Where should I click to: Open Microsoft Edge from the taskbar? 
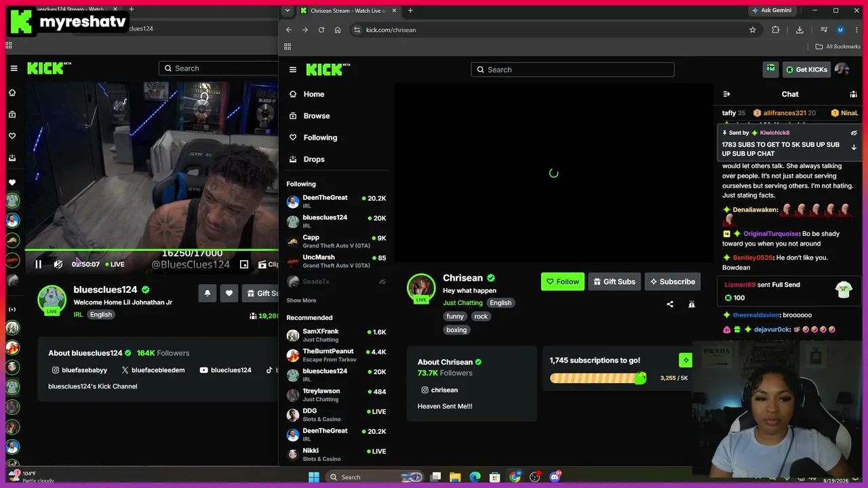click(x=475, y=477)
